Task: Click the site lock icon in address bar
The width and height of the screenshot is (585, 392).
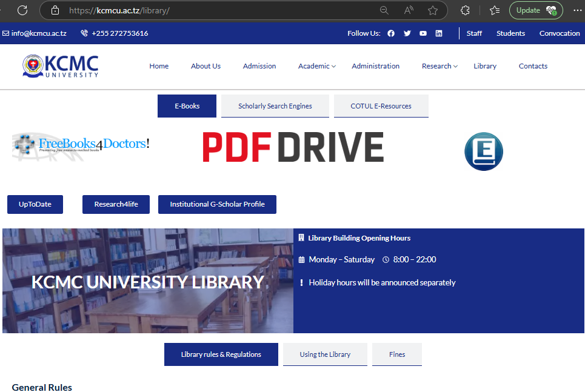Action: 55,10
